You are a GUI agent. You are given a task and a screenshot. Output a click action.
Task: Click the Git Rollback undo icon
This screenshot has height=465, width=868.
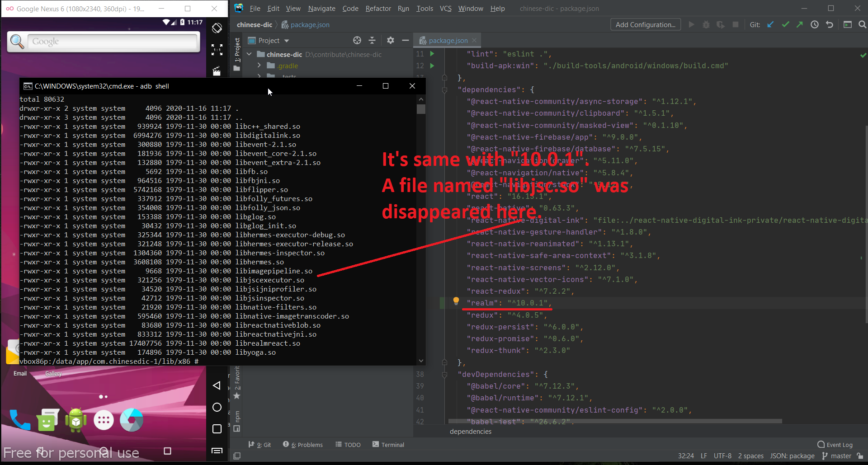[x=830, y=25]
